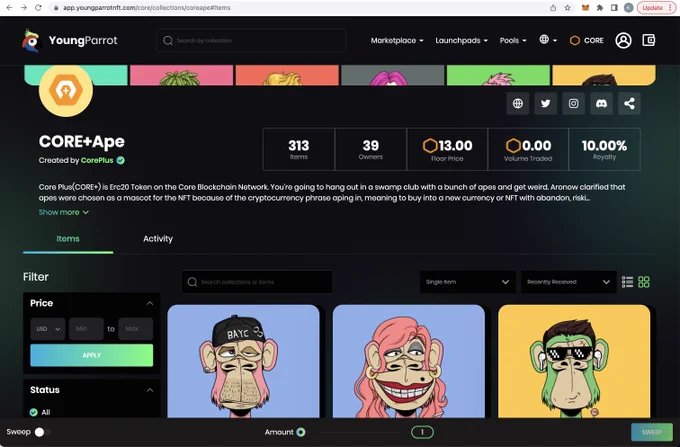Click the Max price input
Screen dimensions: 680x447
(x=136, y=329)
